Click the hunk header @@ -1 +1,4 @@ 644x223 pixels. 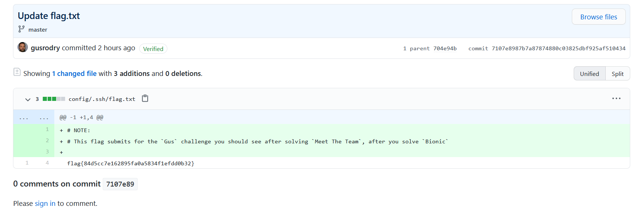coord(81,117)
